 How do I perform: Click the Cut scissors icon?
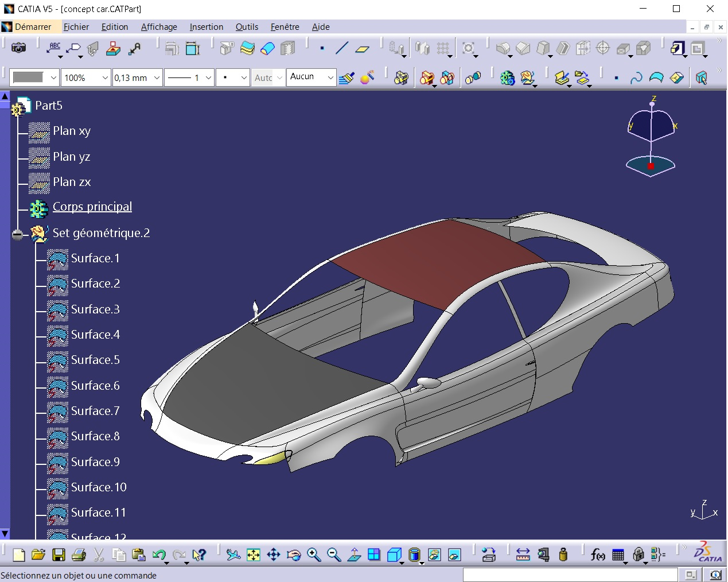pos(99,554)
